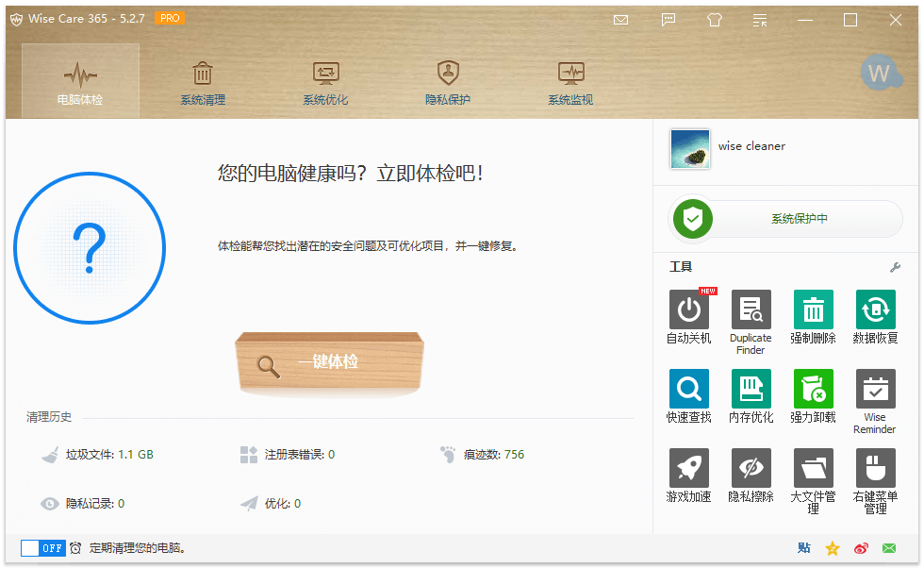
Task: Click the 注册表错误: 0 entry
Action: (289, 455)
